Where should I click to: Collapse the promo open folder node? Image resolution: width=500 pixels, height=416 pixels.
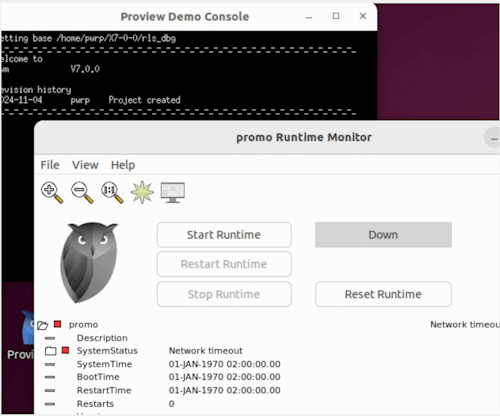43,325
